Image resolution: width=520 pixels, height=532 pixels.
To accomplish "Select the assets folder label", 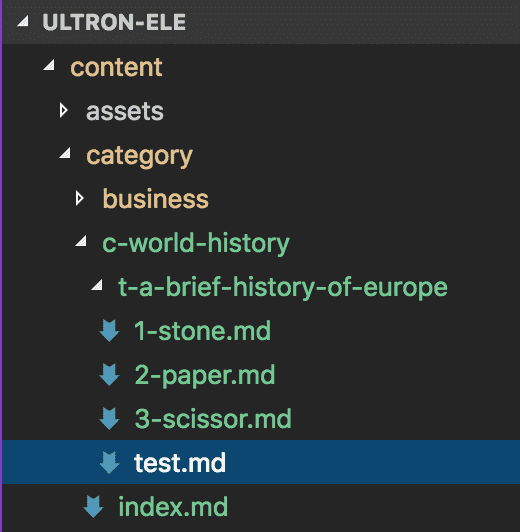I will 125,111.
